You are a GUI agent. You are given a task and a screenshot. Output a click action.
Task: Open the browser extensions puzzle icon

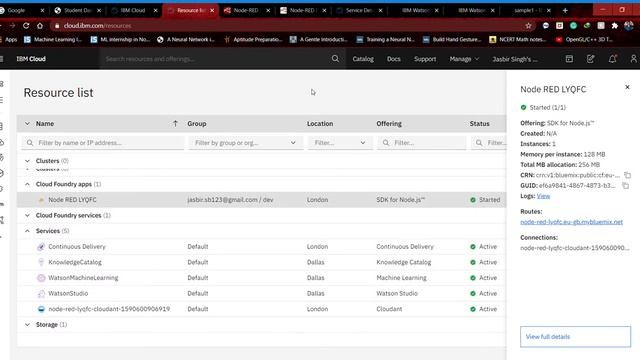615,25
